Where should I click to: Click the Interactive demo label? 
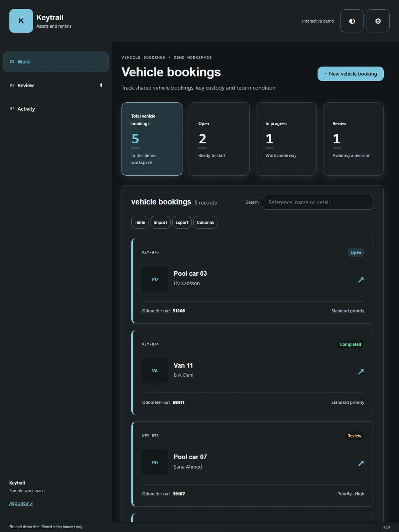(x=318, y=21)
